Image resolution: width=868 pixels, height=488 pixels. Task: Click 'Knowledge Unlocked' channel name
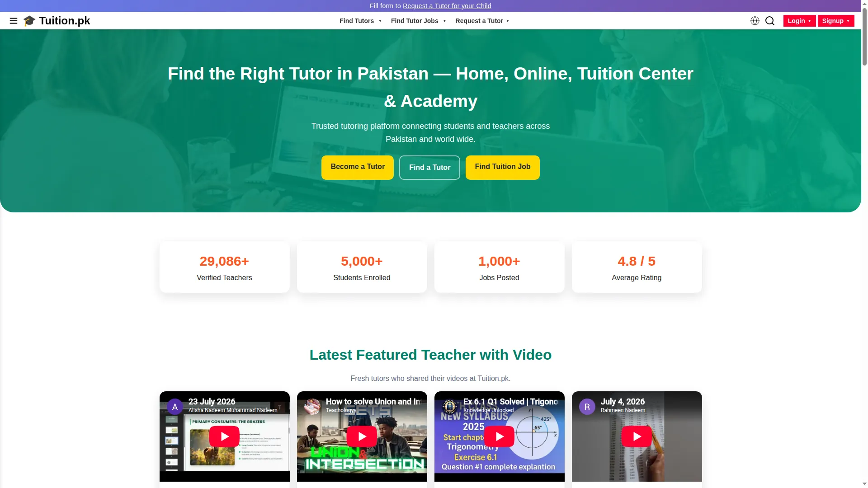pyautogui.click(x=488, y=410)
